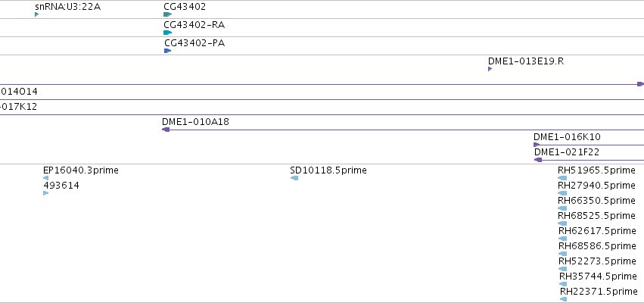644x303 pixels.
Task: Select the snRNA:U3:22A gene arrow glyph
Action: 36,14
